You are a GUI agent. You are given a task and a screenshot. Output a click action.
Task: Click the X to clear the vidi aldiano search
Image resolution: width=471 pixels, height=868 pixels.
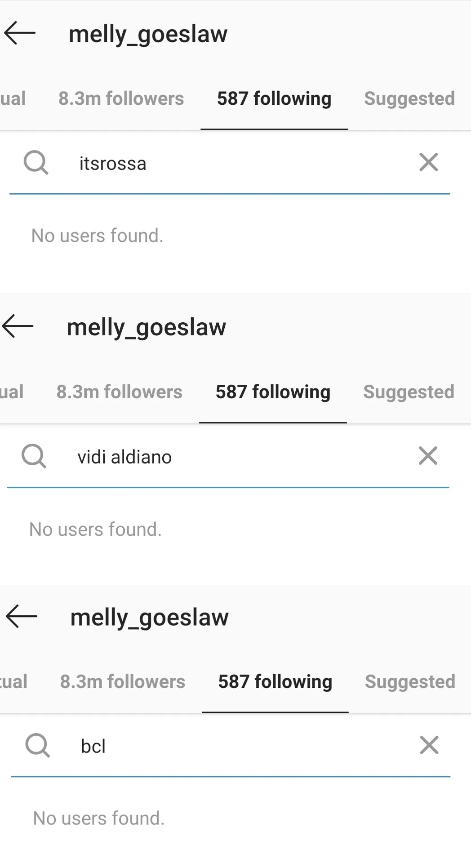point(428,456)
